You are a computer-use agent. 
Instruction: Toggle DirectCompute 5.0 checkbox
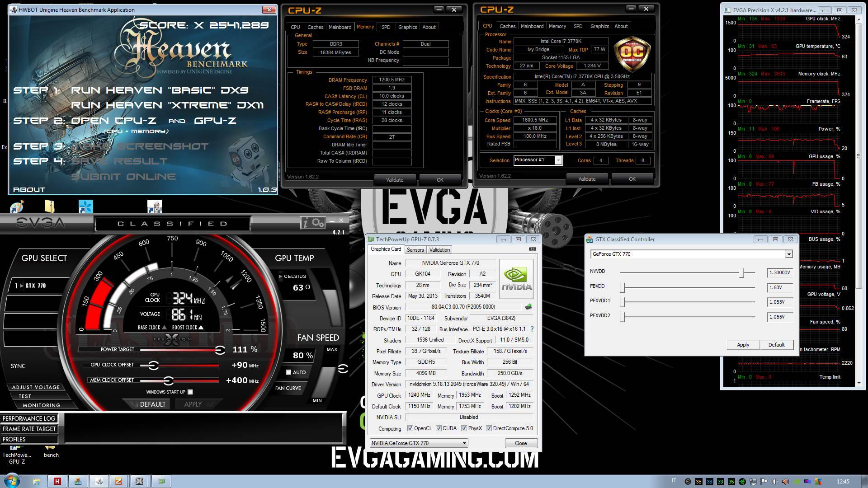click(x=489, y=428)
